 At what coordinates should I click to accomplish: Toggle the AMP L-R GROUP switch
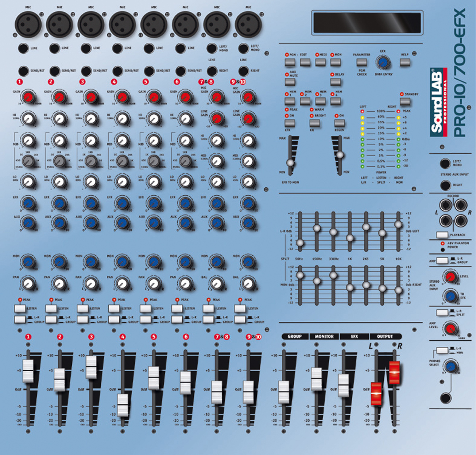click(x=442, y=261)
